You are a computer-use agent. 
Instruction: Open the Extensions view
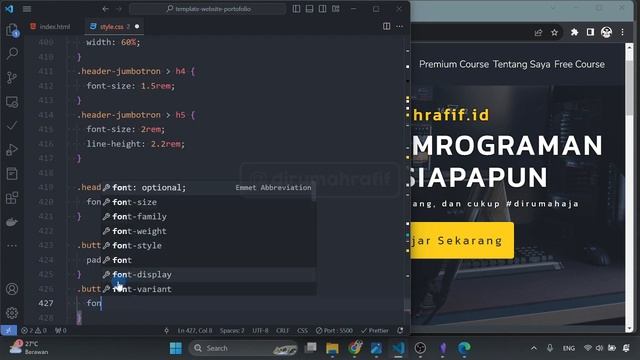click(12, 198)
